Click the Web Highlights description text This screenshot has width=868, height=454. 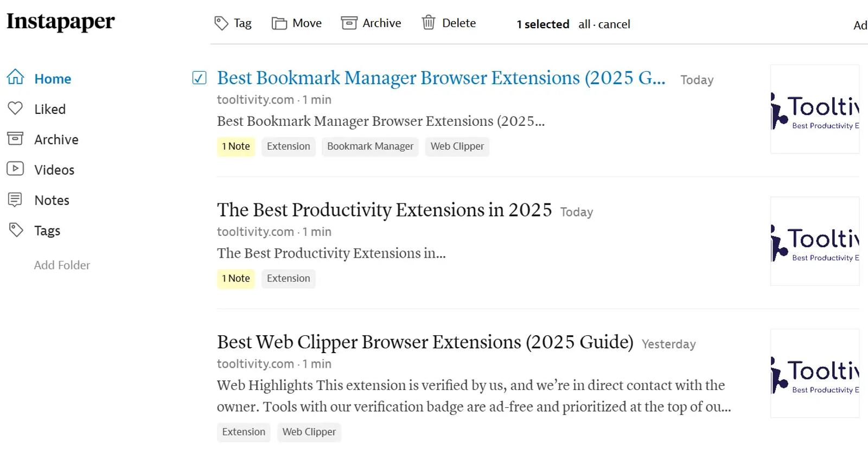pos(474,396)
